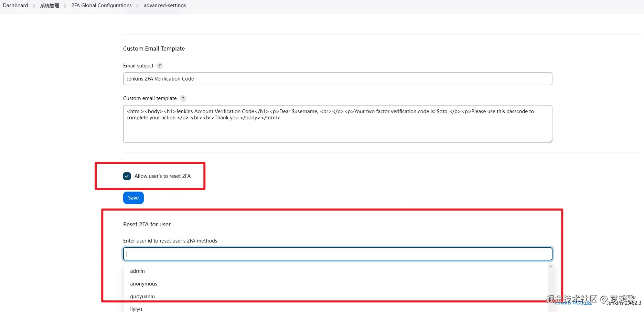Click suggestion list scroll-up arrow

coord(550,267)
